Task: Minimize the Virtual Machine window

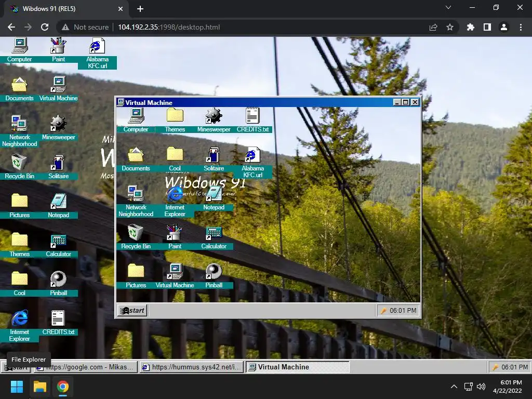Action: click(x=397, y=102)
